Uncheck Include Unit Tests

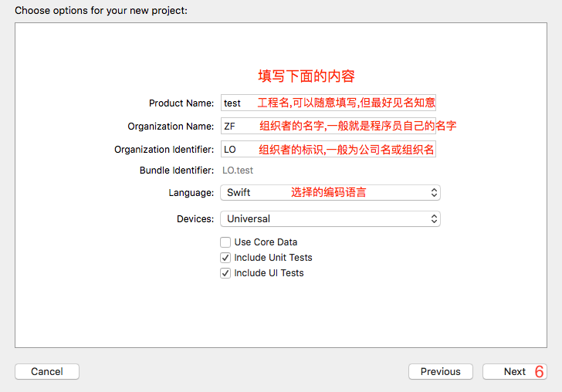pos(225,258)
